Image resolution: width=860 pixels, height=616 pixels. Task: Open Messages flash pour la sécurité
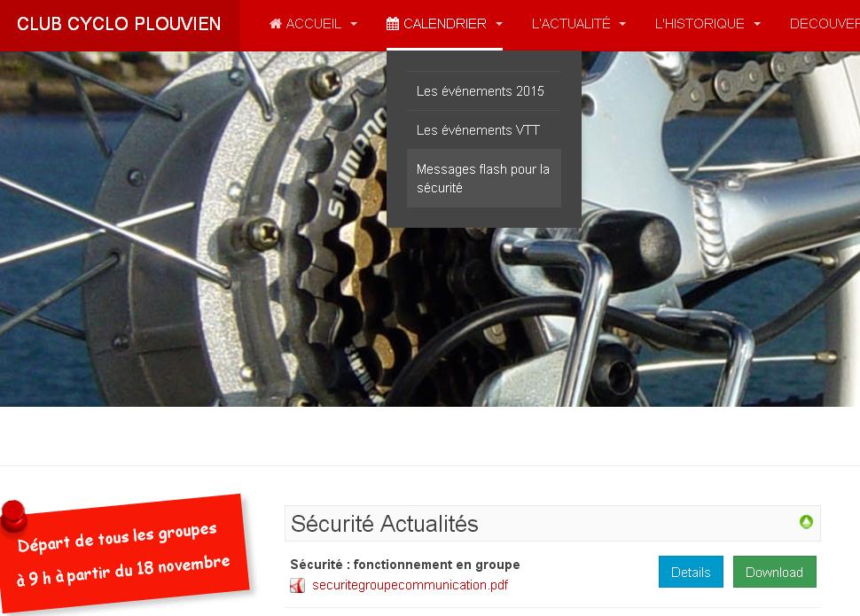point(484,178)
